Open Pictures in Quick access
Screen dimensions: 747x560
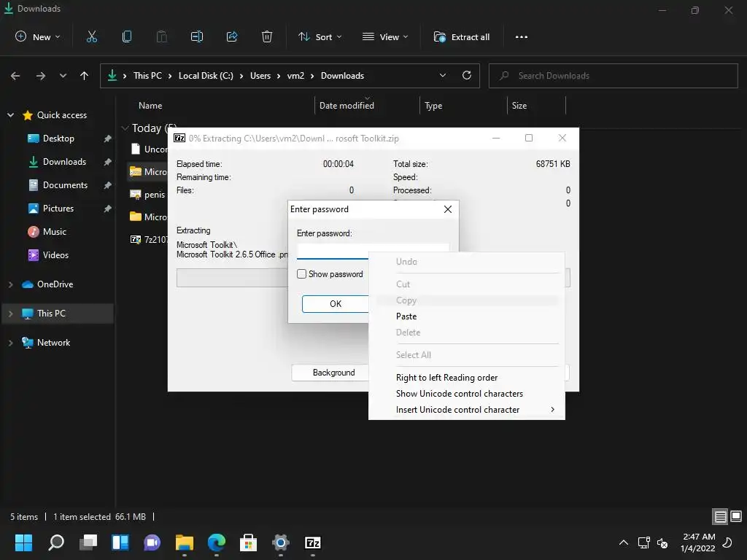[x=58, y=209]
